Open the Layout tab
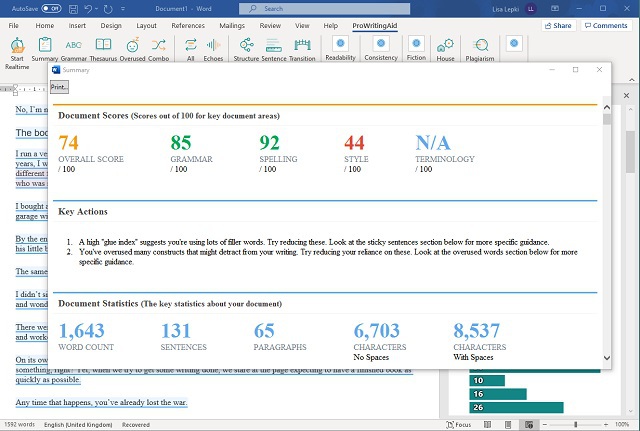Image resolution: width=640 pixels, height=431 pixels. (146, 25)
